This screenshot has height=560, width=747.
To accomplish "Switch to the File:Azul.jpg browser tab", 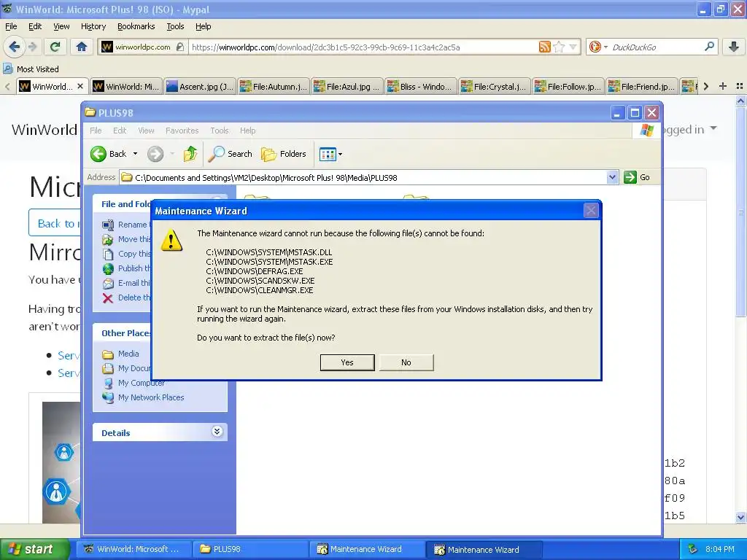I will pyautogui.click(x=347, y=86).
